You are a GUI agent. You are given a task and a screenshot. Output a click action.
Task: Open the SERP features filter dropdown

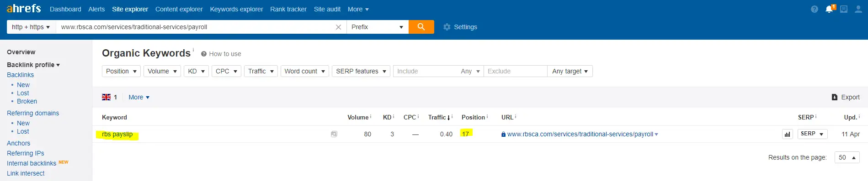click(x=361, y=71)
